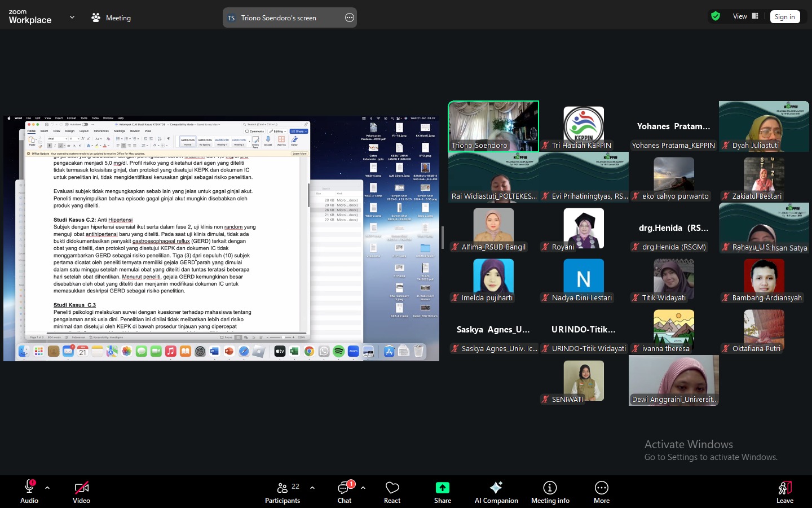Unmute the microphone with Audio button
The height and width of the screenshot is (508, 812).
[x=29, y=492]
